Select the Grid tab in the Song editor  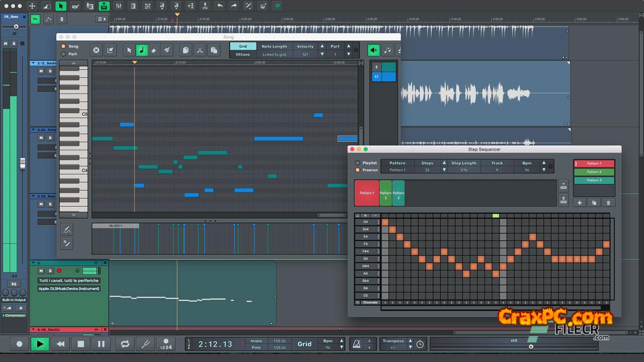coord(243,46)
